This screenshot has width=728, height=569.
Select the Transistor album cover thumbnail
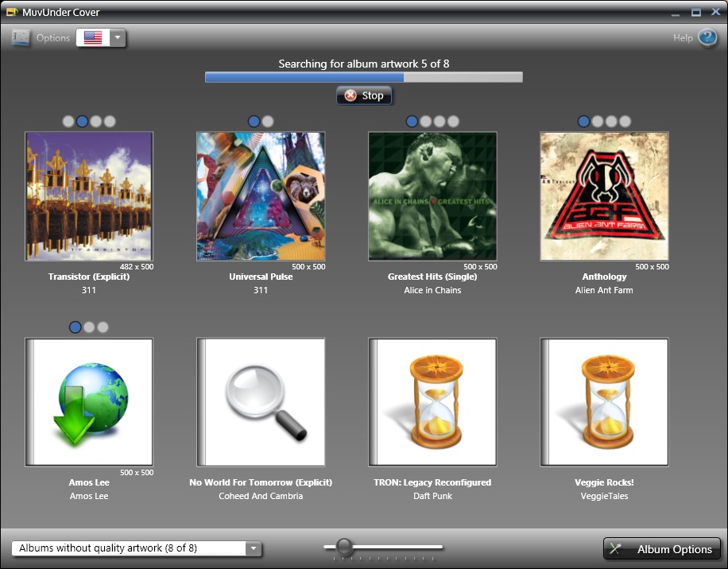click(x=89, y=196)
